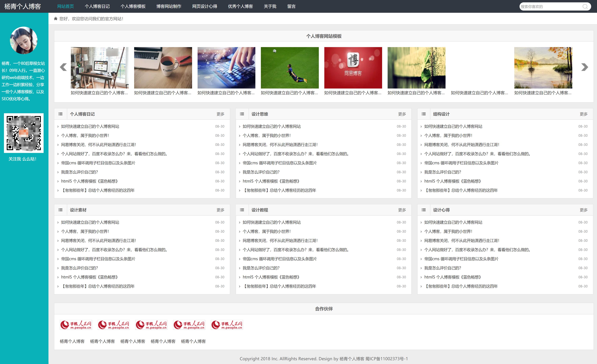Click list icon beside 个人博客日记 heading
The width and height of the screenshot is (597, 364).
[x=61, y=114]
